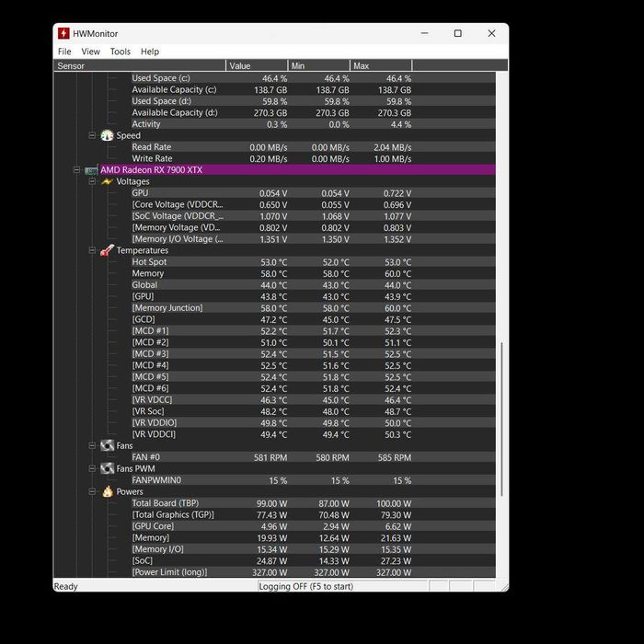This screenshot has width=644, height=644.
Task: Collapse the Fans PWM group
Action: click(92, 468)
